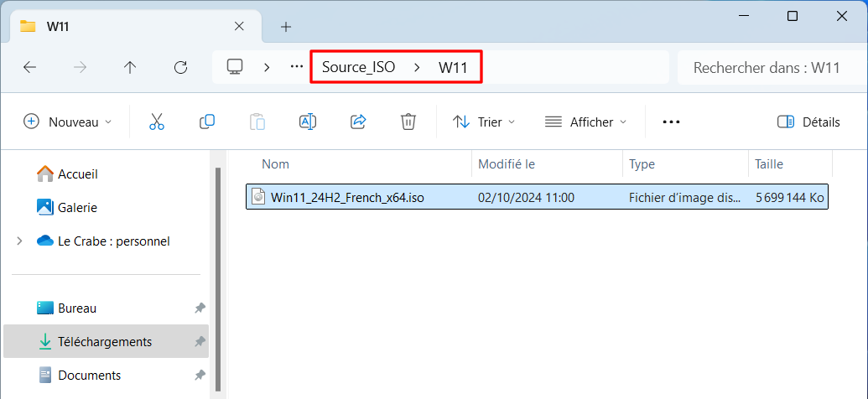
Task: Click the navigation pane vertical scrollbar
Action: click(x=218, y=279)
